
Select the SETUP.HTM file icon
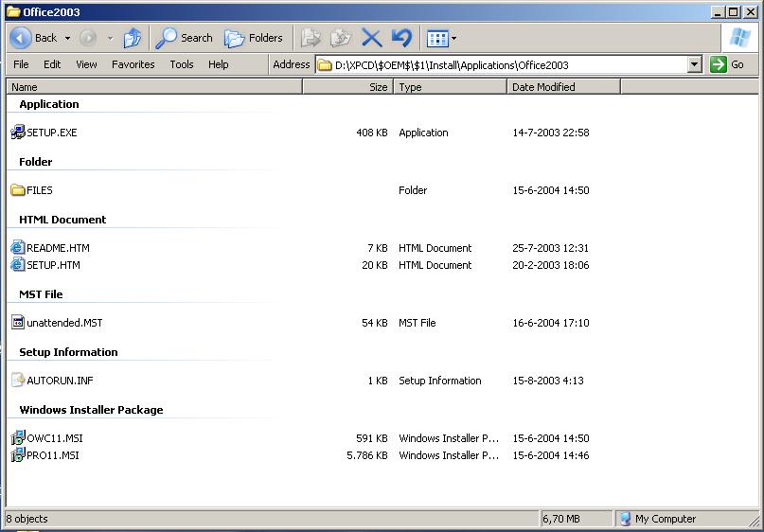18,264
